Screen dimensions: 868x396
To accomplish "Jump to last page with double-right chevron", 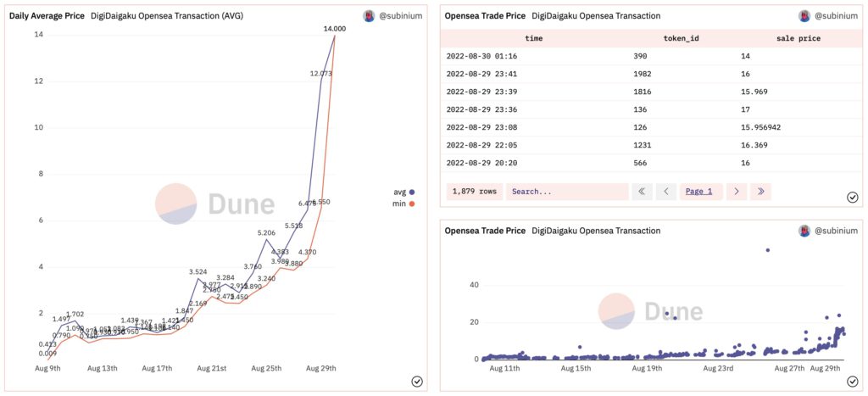I will [x=760, y=192].
